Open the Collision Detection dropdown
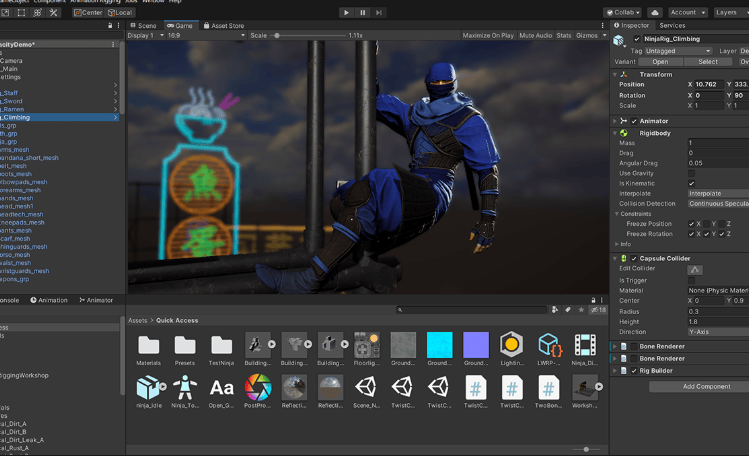 pyautogui.click(x=718, y=203)
